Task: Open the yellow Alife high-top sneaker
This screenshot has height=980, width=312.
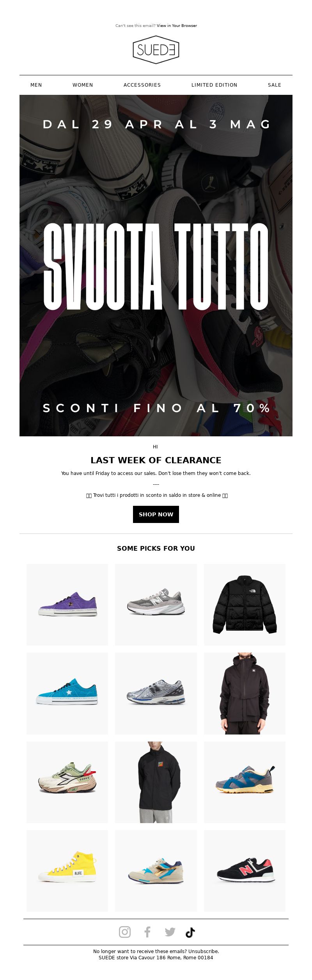Action: (x=67, y=871)
